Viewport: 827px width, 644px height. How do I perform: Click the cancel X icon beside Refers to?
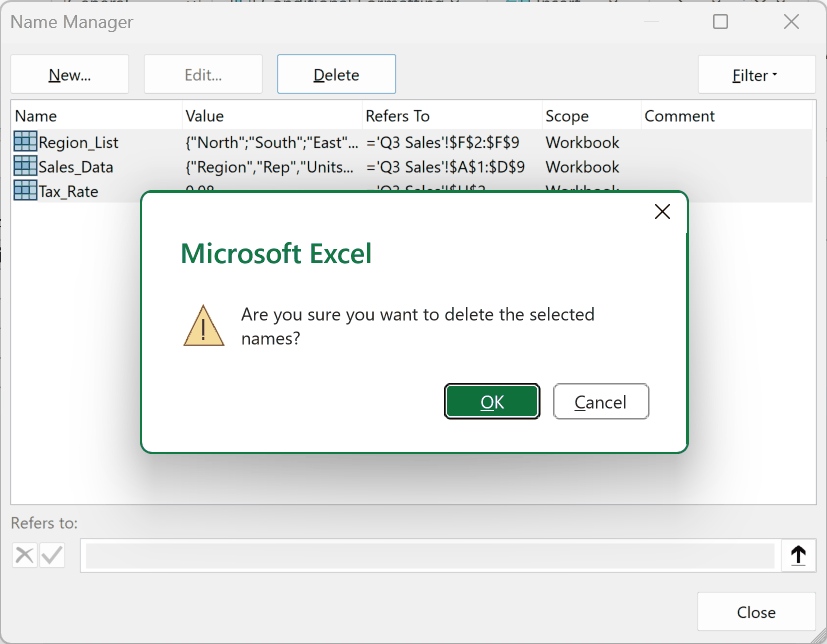pos(24,555)
